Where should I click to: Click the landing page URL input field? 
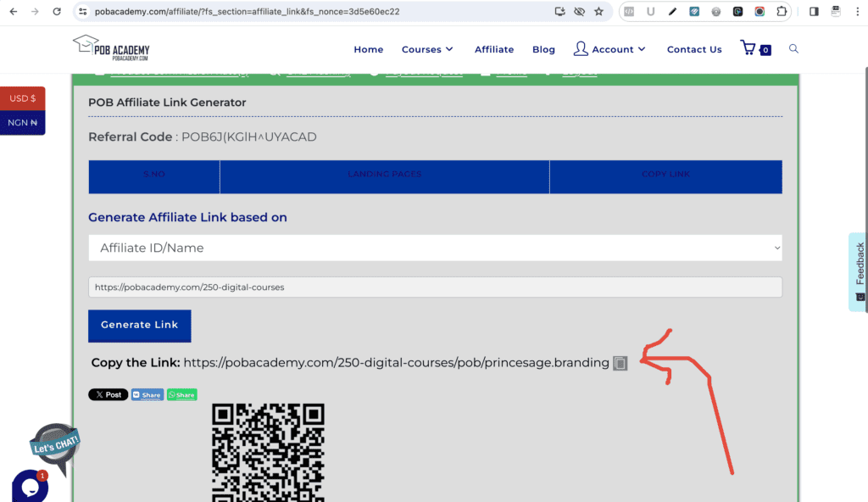(435, 287)
